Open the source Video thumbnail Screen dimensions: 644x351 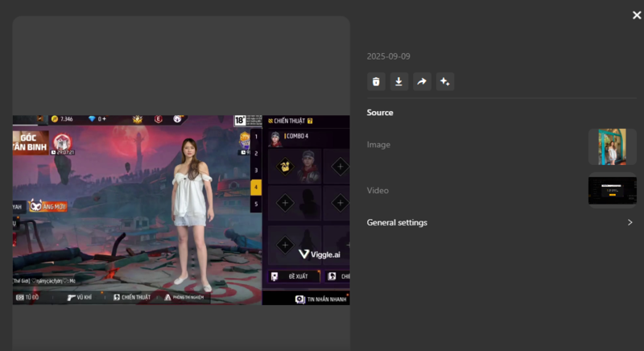(x=613, y=191)
